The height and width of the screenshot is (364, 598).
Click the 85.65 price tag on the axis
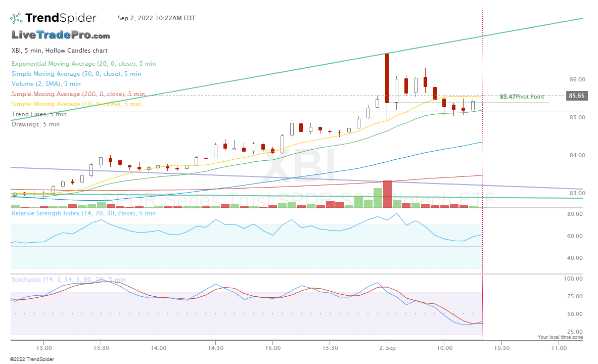coord(578,95)
